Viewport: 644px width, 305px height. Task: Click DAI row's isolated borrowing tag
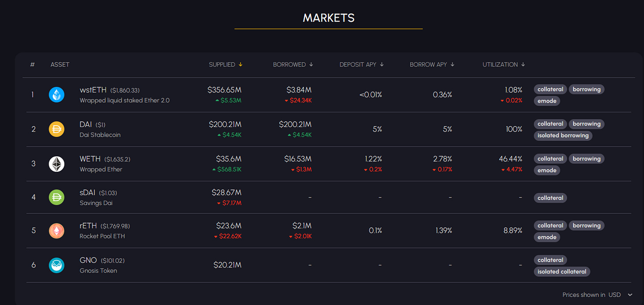563,135
